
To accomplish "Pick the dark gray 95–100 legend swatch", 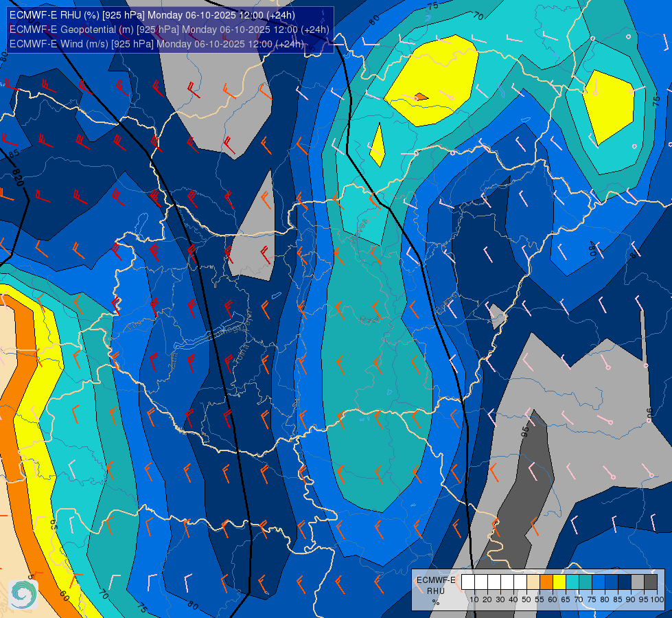I will coord(651,582).
